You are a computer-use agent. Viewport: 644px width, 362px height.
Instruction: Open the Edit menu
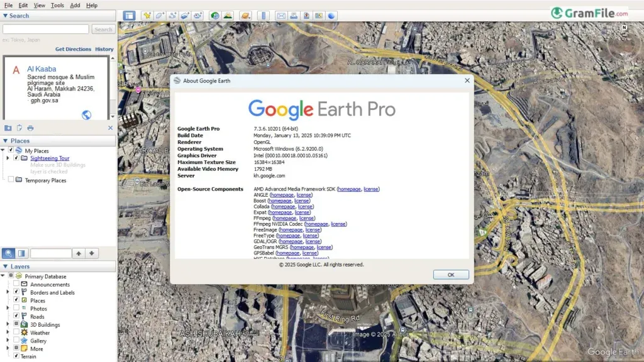[x=23, y=5]
